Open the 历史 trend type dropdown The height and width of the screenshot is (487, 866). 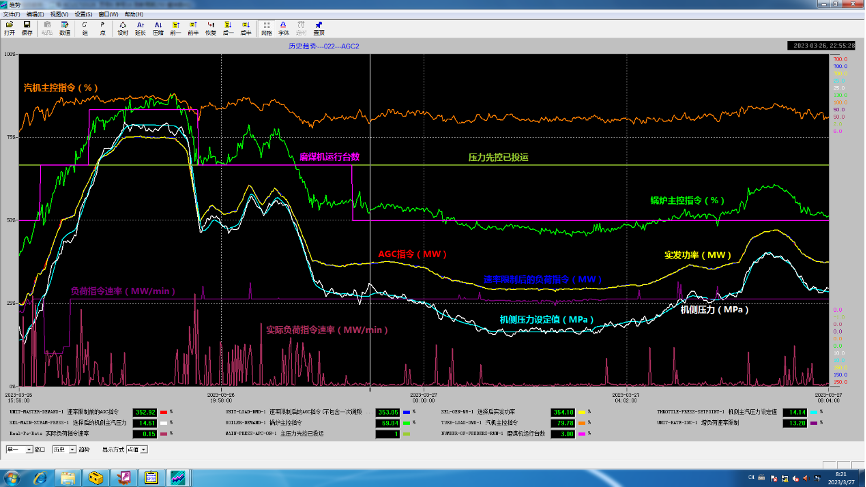point(72,450)
